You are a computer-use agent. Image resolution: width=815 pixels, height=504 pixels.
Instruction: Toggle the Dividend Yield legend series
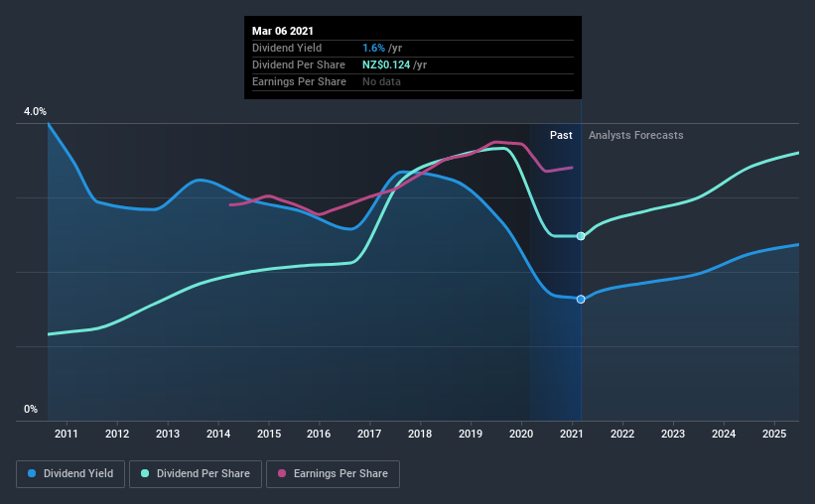click(70, 474)
